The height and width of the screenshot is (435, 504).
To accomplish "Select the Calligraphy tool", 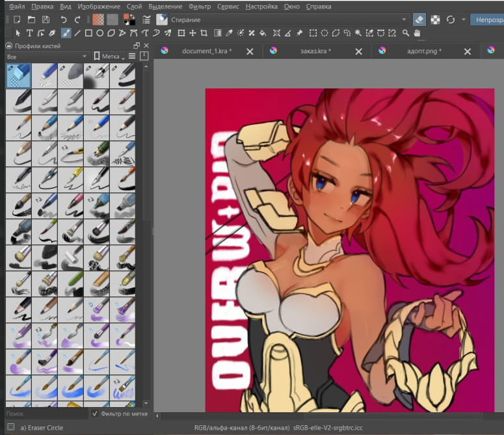I will pyautogui.click(x=52, y=33).
